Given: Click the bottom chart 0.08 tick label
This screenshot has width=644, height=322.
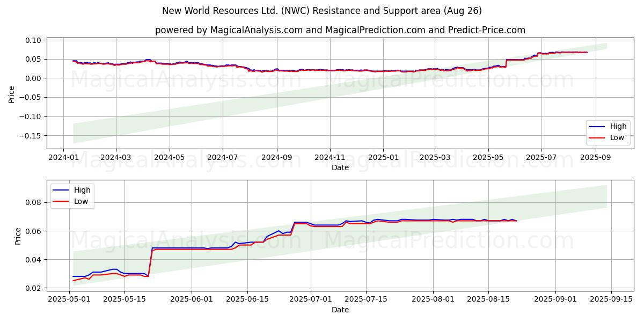Looking at the screenshot, I should [33, 202].
